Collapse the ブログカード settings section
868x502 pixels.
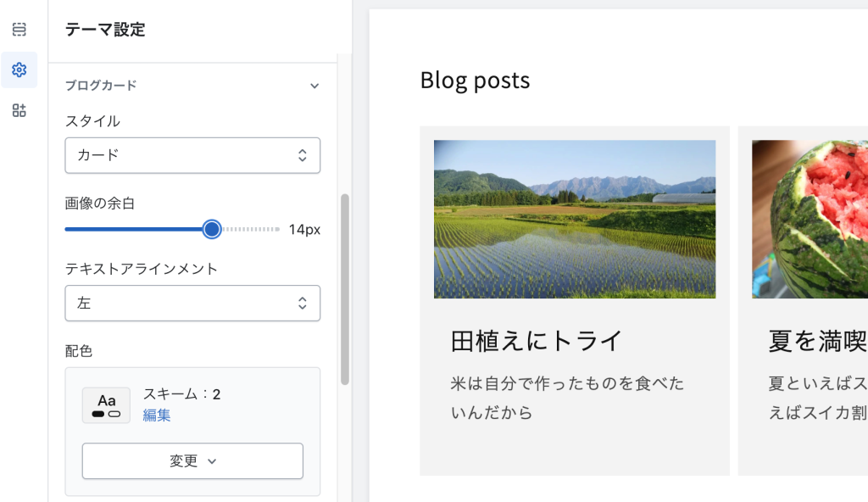pos(314,86)
